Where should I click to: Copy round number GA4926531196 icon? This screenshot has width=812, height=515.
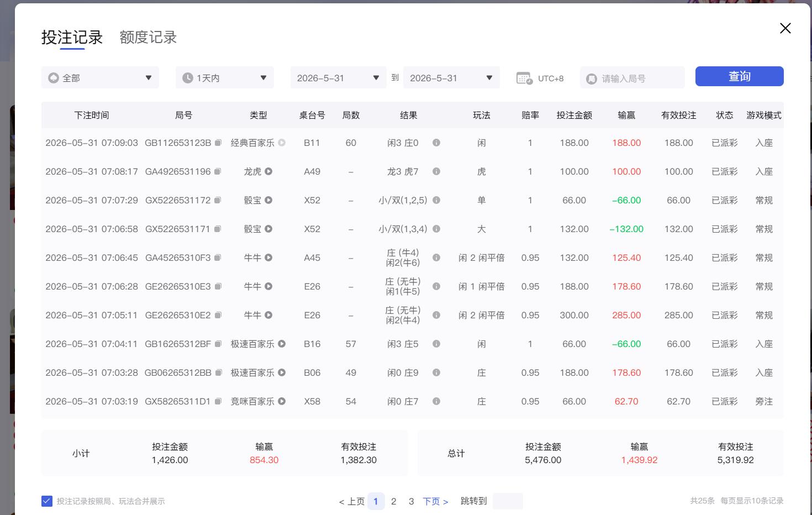218,171
